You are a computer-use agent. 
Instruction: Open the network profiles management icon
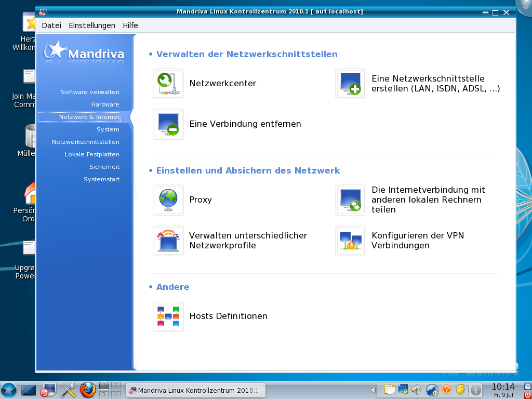click(168, 241)
